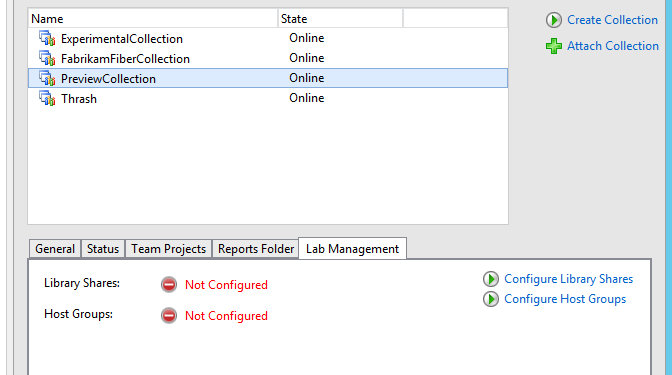Click the green arrow icon beside Create Collection
Viewport: 672px width, 375px height.
(x=554, y=20)
